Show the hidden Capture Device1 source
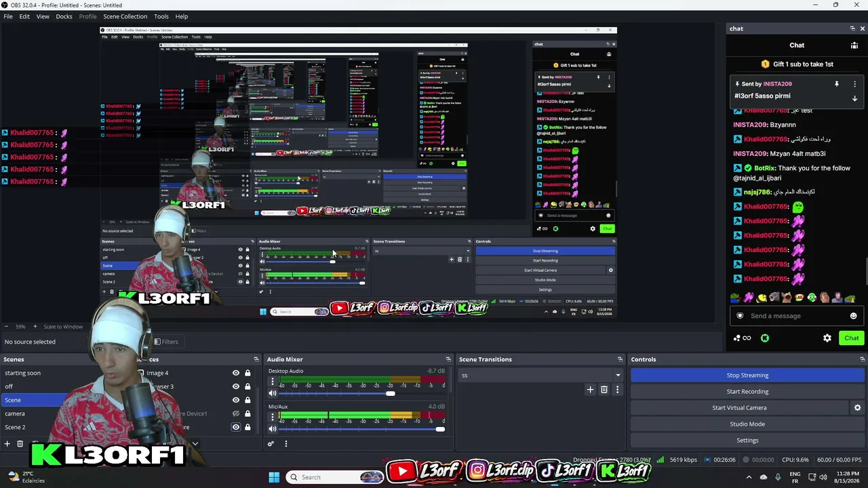Screen dimensions: 868x488 coord(236,413)
